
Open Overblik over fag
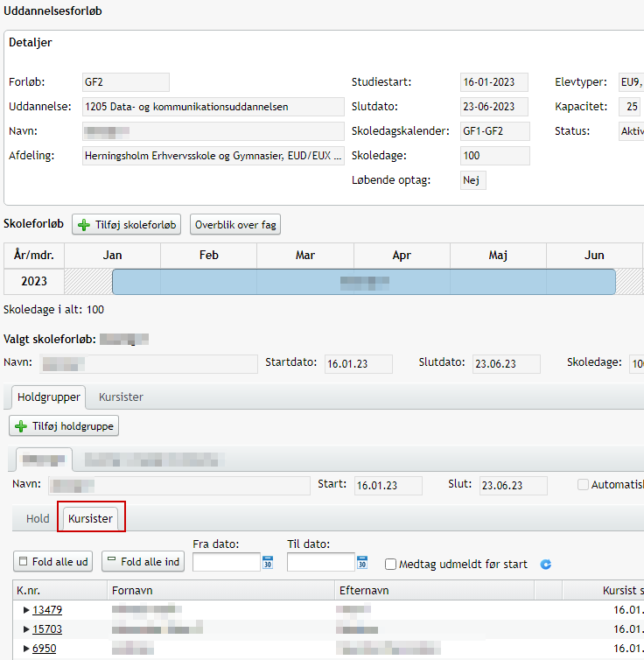235,225
